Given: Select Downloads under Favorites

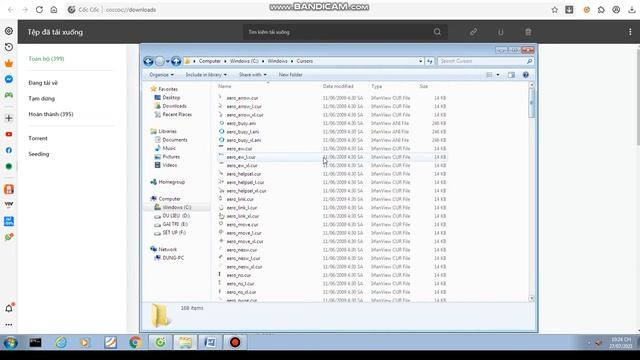Looking at the screenshot, I should pyautogui.click(x=174, y=106).
